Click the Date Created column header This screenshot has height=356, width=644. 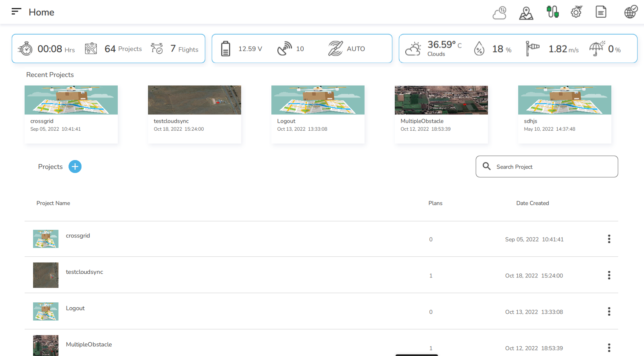click(x=532, y=203)
